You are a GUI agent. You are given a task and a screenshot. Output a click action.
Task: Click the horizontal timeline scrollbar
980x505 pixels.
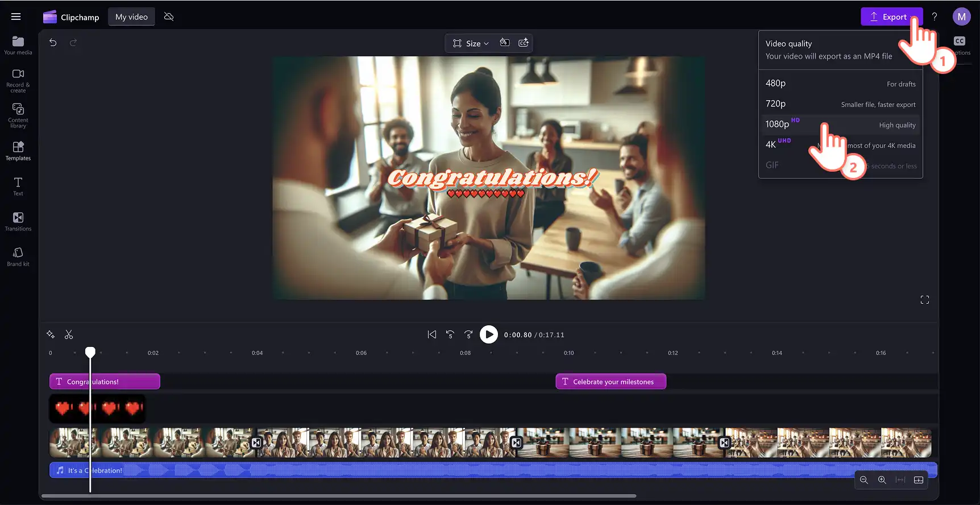339,496
